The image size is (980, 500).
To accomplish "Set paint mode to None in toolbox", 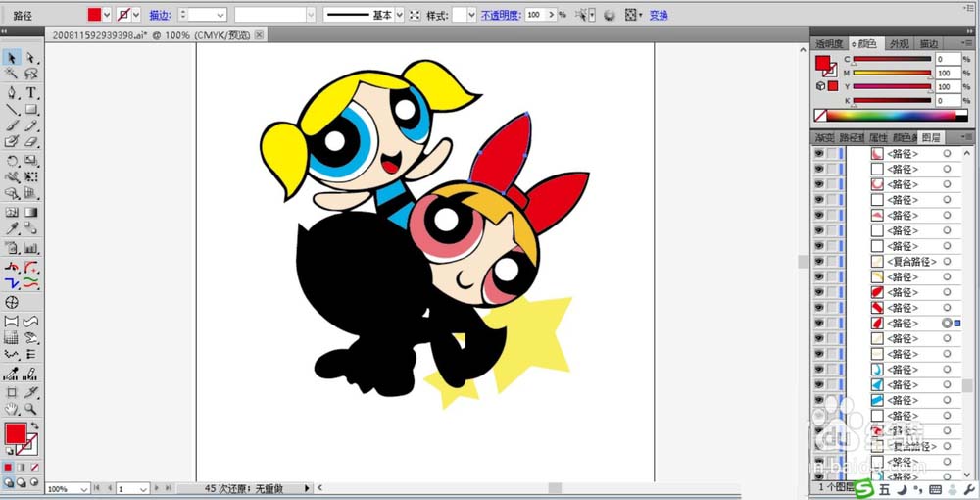I will (34, 467).
